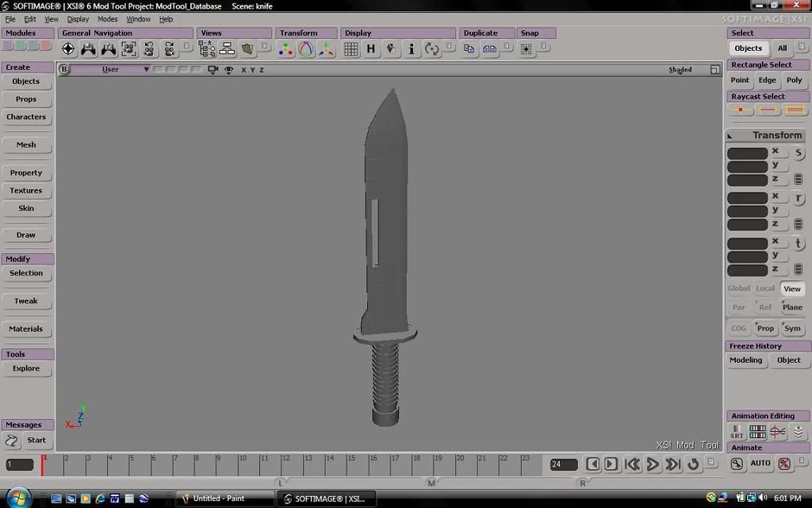Toggle the Plane transform mode
812x508 pixels.
coord(792,307)
